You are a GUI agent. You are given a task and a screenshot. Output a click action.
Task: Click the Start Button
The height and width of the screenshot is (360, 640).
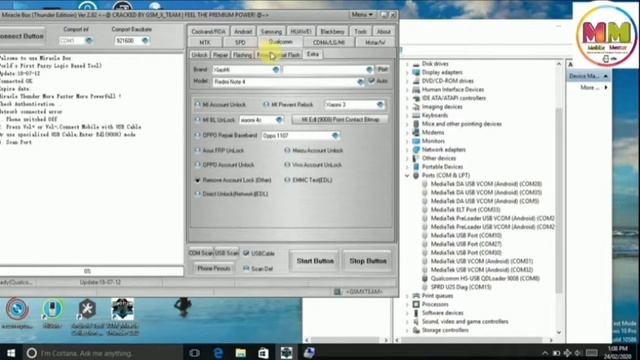pos(315,261)
